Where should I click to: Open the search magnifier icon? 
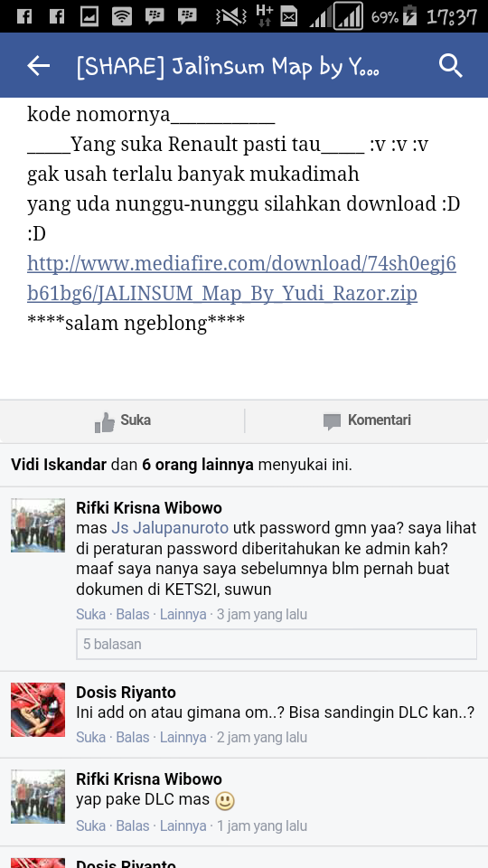[450, 66]
